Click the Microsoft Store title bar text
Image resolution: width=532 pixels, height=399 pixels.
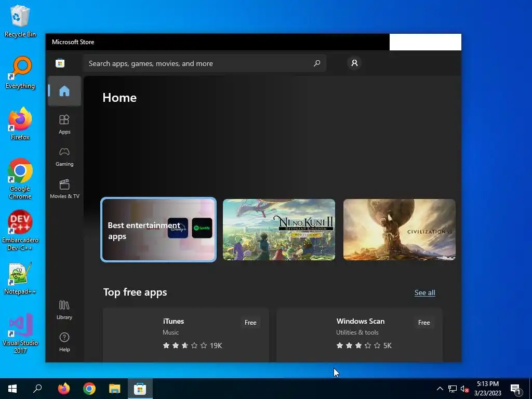[x=73, y=42]
